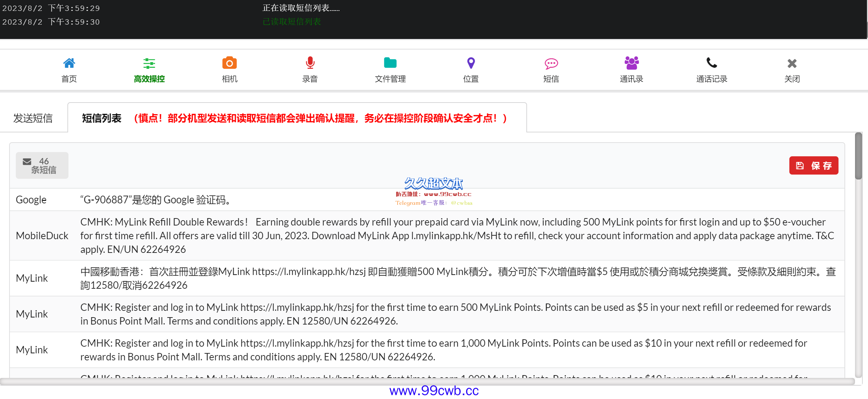Open the 文件管理 folder icon

pyautogui.click(x=390, y=63)
